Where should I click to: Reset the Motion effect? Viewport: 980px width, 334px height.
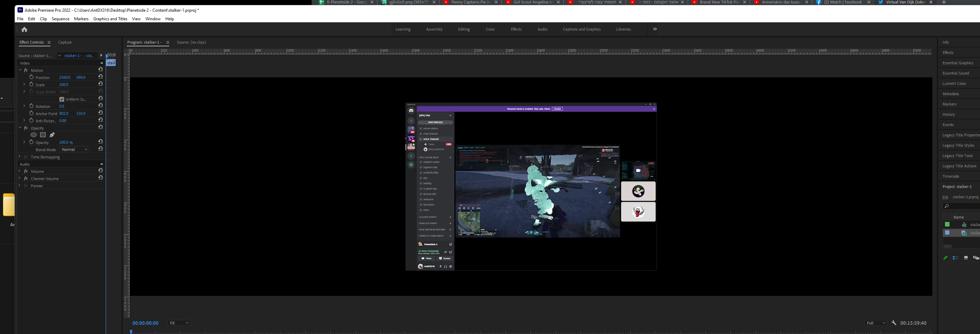[101, 70]
